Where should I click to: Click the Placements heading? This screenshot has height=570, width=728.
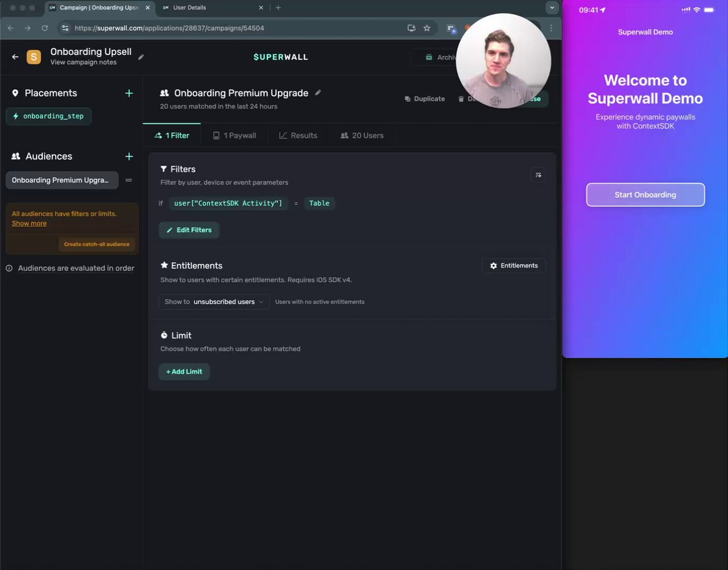click(51, 93)
